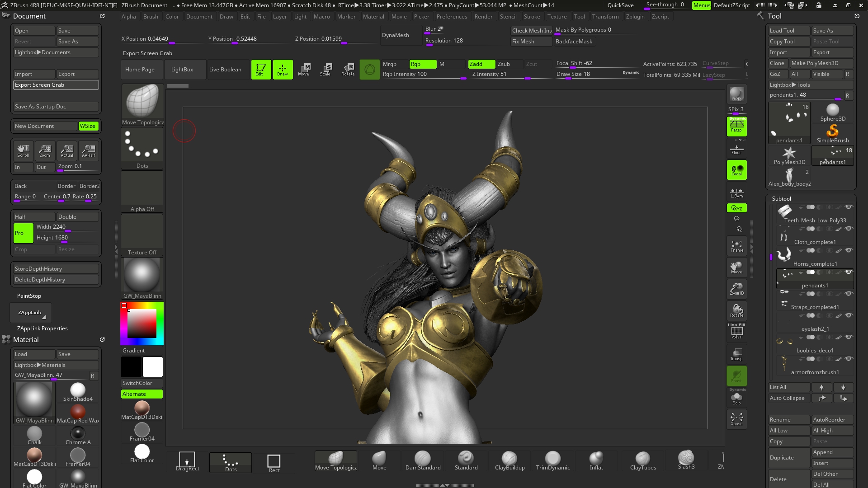Open the Alpha Off selector
The height and width of the screenshot is (488, 868).
point(142,192)
